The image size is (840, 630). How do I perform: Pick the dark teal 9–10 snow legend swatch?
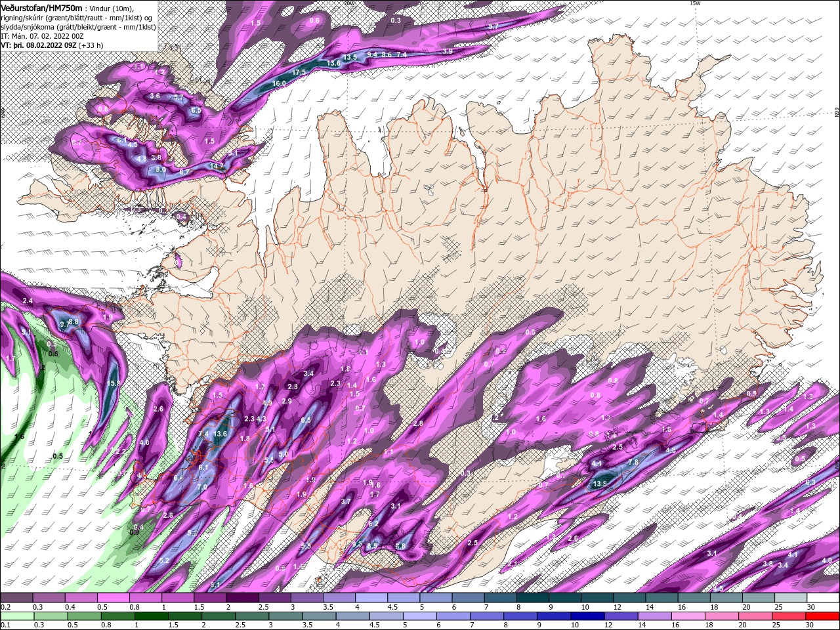coord(565,598)
